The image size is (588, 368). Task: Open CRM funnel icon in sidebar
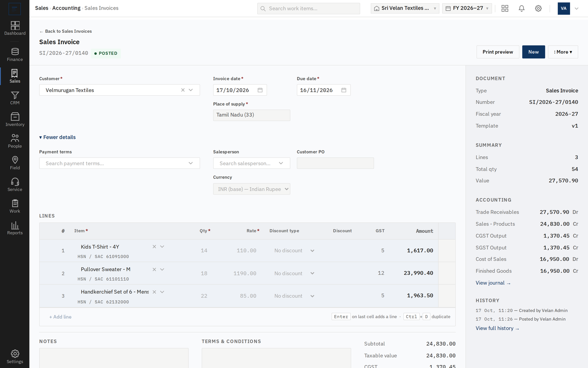point(15,98)
